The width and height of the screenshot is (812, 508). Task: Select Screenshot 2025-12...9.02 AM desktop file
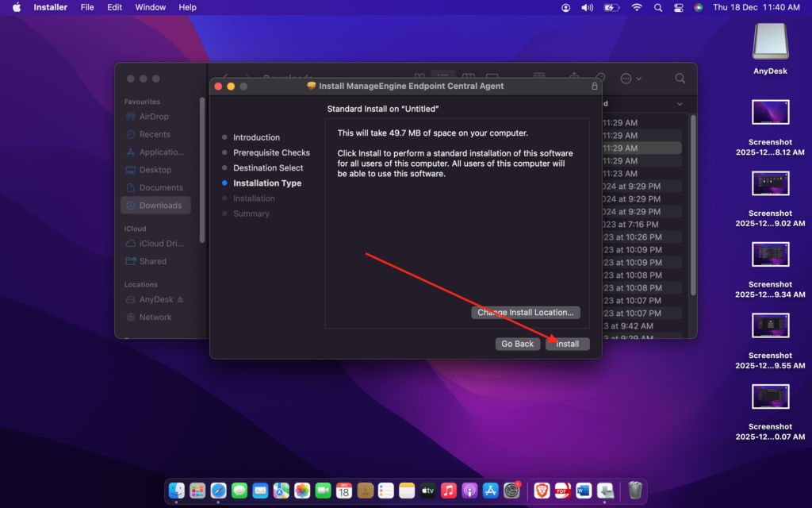(x=770, y=183)
